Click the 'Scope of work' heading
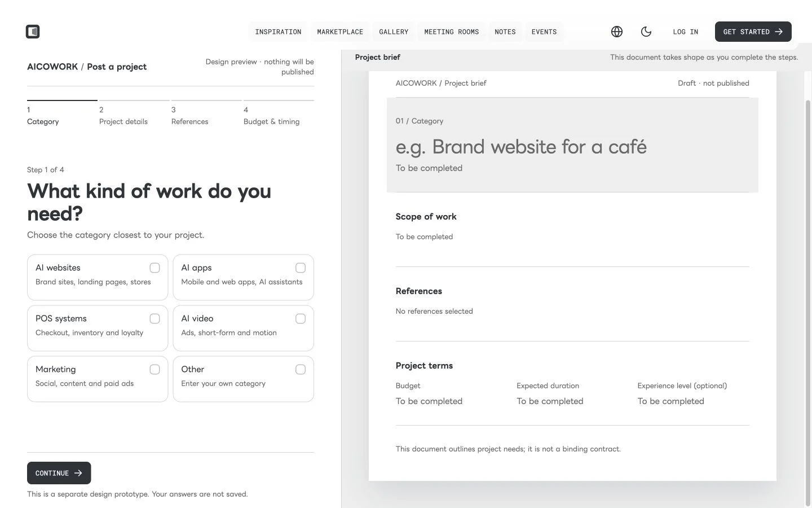 point(426,217)
